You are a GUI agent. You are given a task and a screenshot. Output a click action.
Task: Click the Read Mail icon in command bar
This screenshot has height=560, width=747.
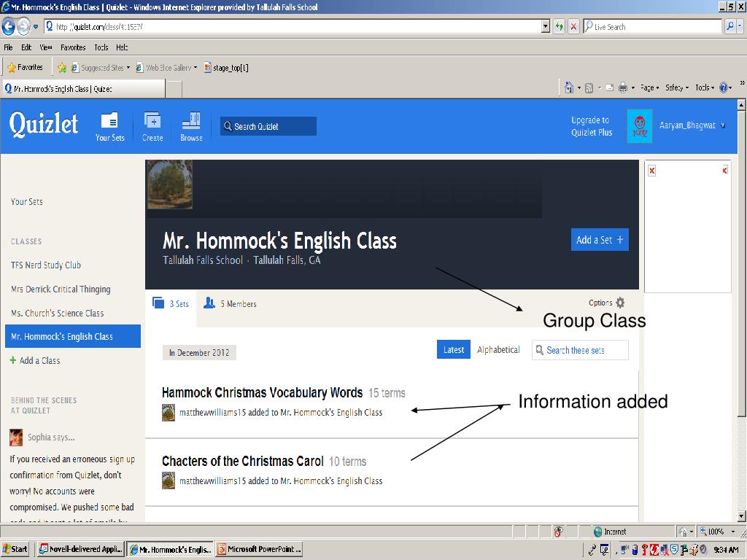click(609, 87)
